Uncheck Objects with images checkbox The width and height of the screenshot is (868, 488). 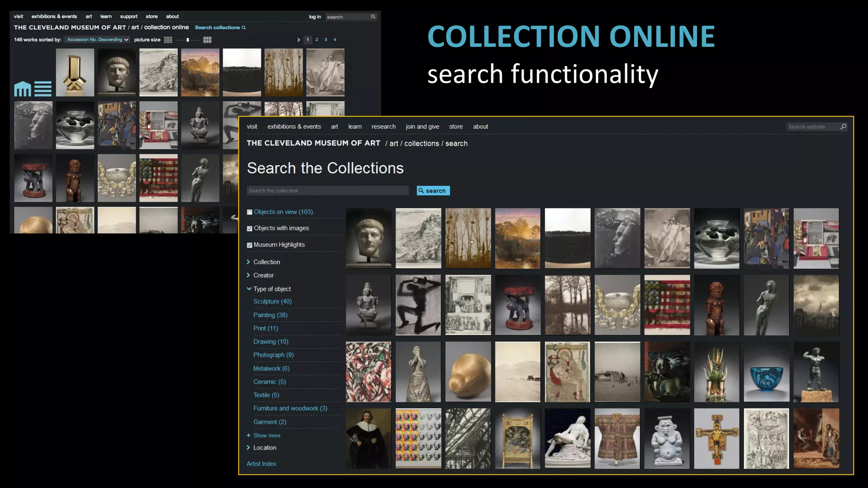point(250,228)
